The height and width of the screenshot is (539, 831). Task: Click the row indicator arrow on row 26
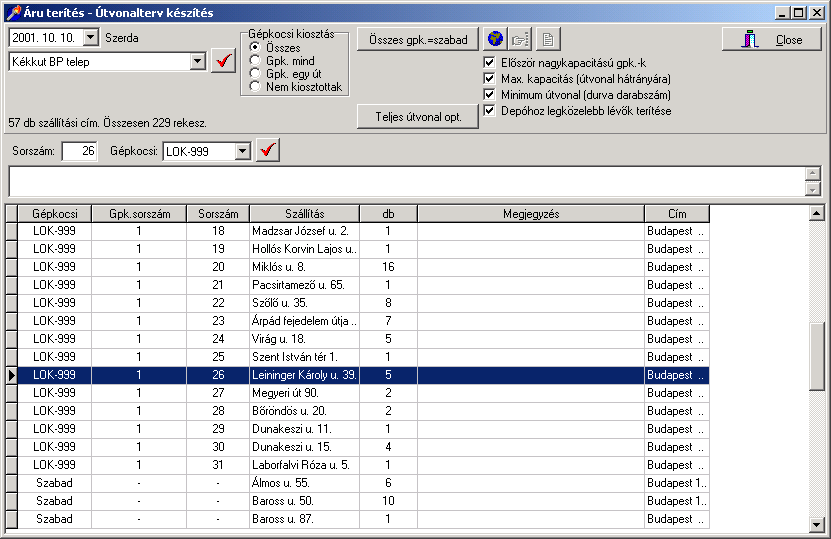(x=11, y=375)
